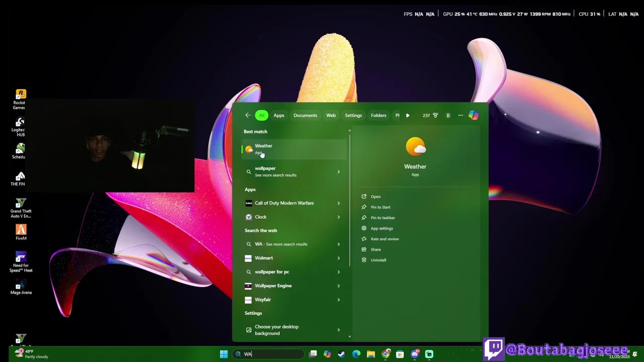Select the Logitech G HUB desktop shortcut
Screen dimensions: 644x362
[19, 127]
